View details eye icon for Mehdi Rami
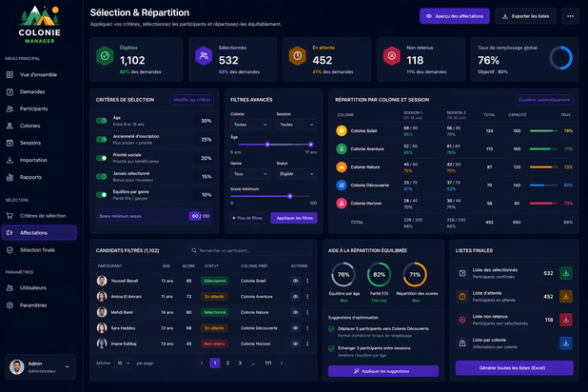The width and height of the screenshot is (588, 392). (x=296, y=312)
